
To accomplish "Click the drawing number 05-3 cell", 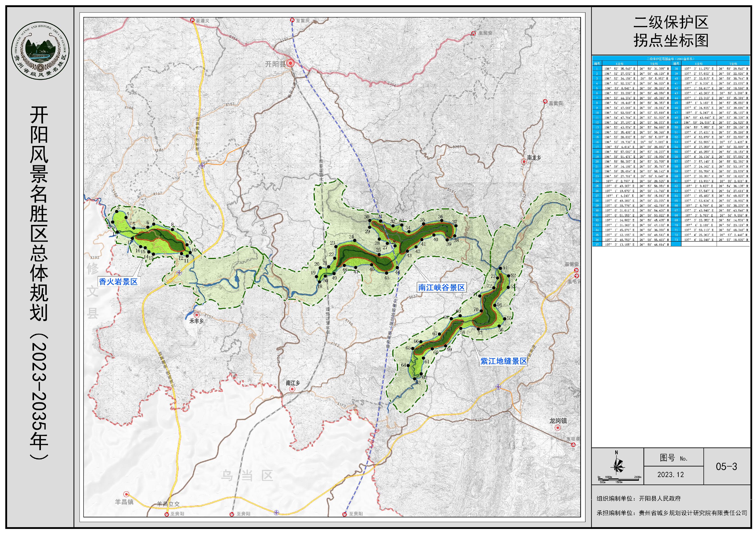I will [726, 466].
